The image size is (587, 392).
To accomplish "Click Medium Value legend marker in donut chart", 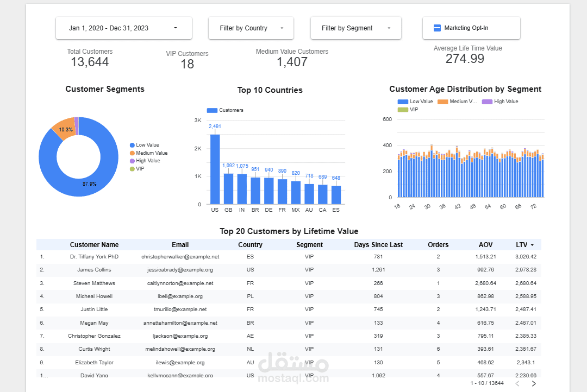I will pos(132,153).
